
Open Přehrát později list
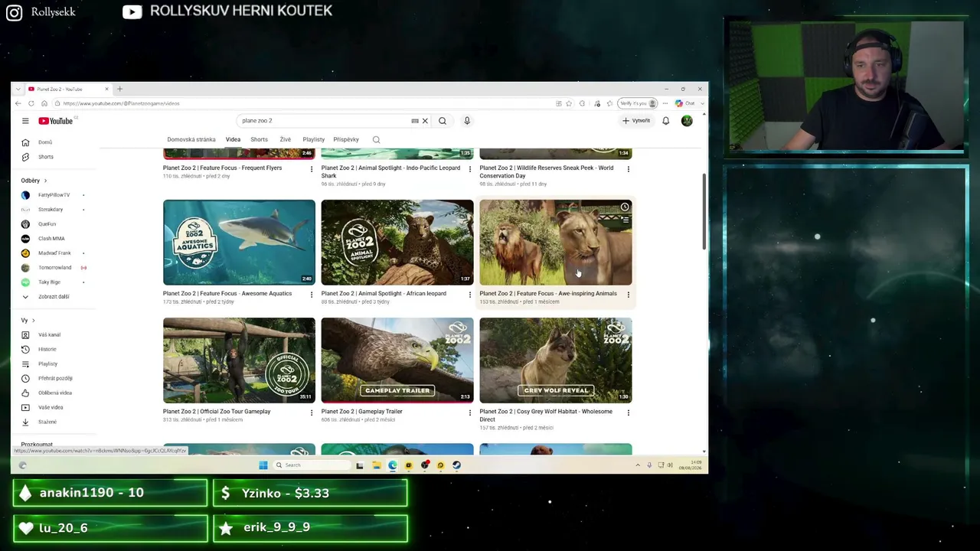click(x=54, y=379)
